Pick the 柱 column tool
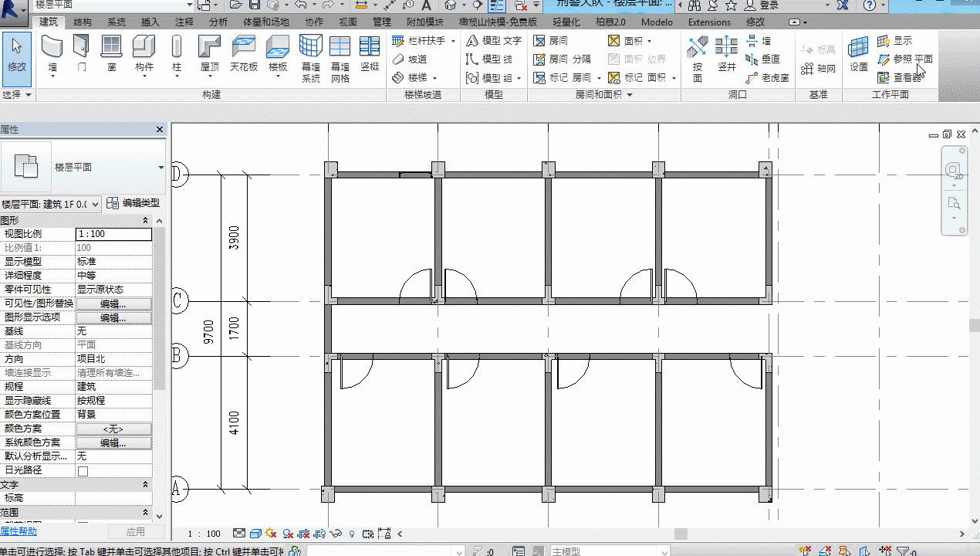980x556 pixels. tap(177, 54)
